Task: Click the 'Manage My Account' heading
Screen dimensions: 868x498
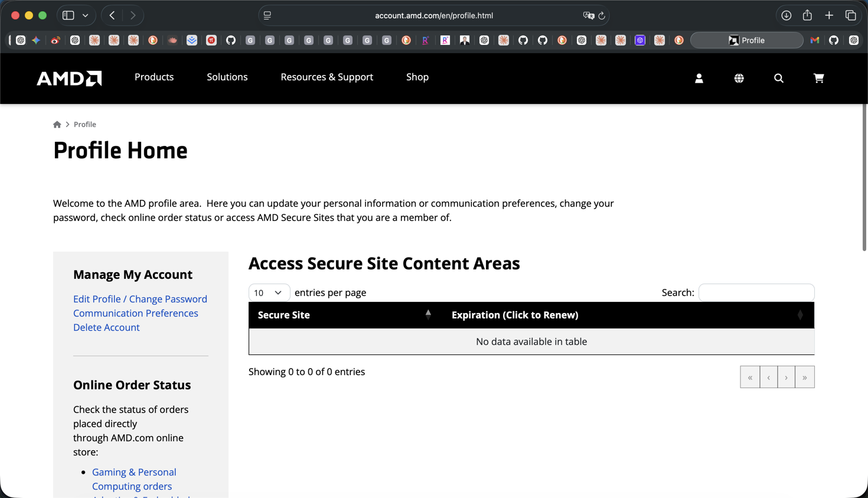Action: tap(133, 274)
